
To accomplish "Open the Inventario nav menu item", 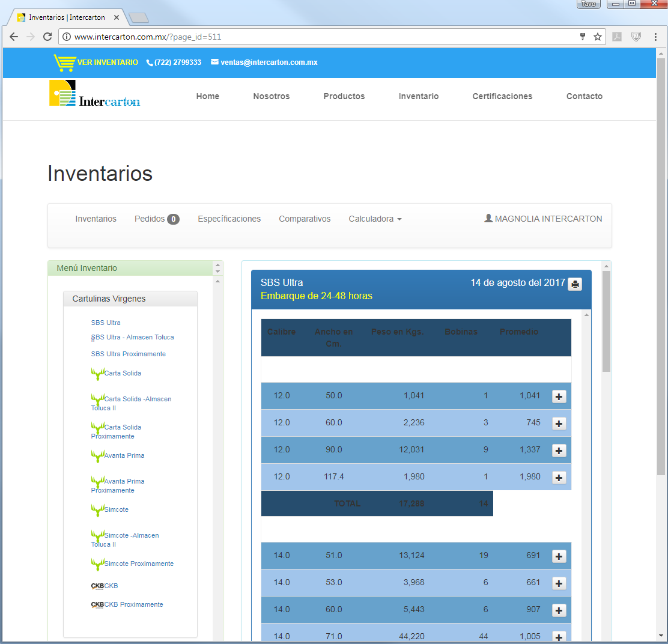I will pyautogui.click(x=419, y=96).
